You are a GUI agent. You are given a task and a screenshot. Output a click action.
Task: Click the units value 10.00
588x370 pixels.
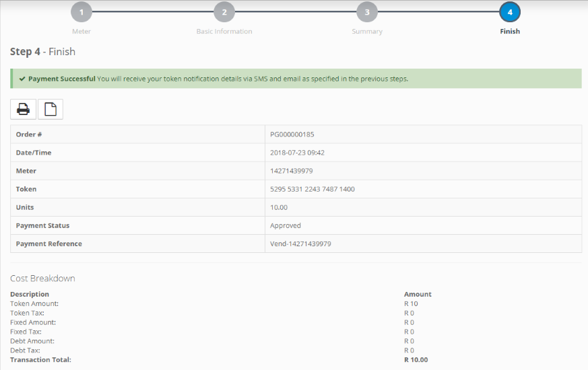tap(279, 207)
